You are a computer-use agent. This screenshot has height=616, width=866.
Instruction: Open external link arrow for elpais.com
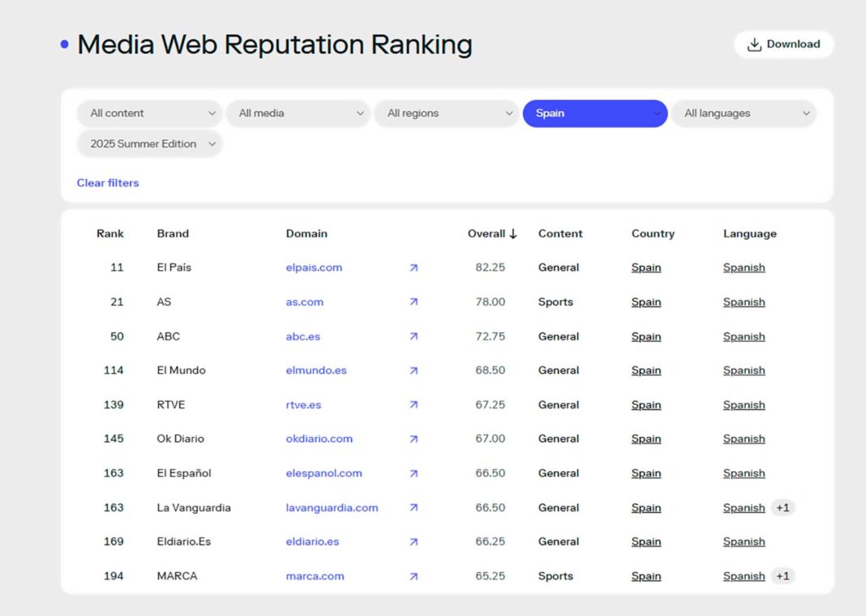pos(414,267)
